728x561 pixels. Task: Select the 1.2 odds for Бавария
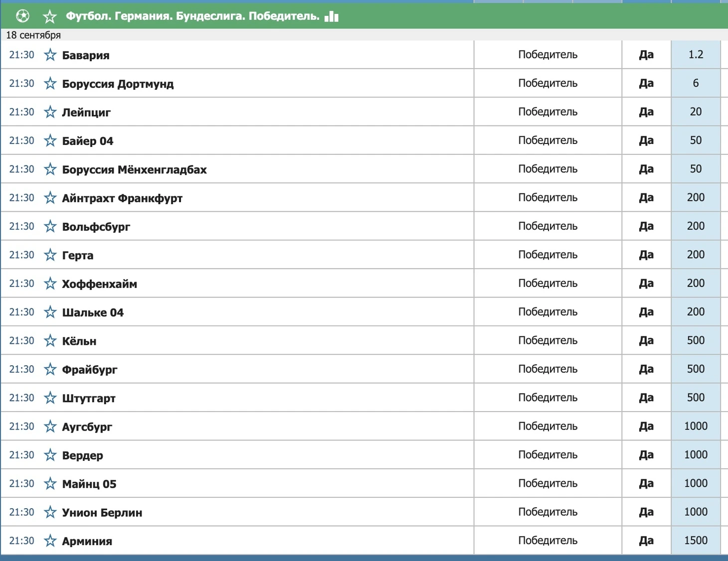click(696, 55)
